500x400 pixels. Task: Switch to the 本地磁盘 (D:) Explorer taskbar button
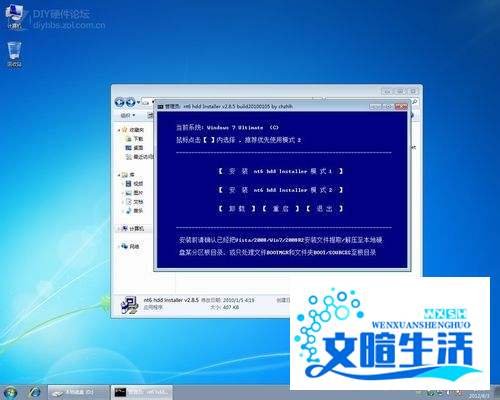tap(79, 392)
